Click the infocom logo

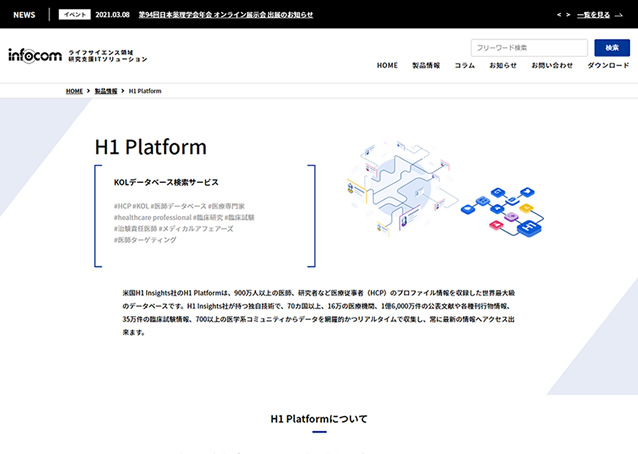click(35, 55)
